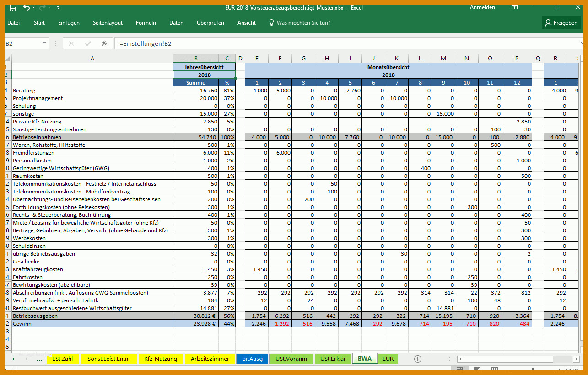Click the Cancel (X) formula icon
Screen dimensions: 588x375
click(x=71, y=43)
